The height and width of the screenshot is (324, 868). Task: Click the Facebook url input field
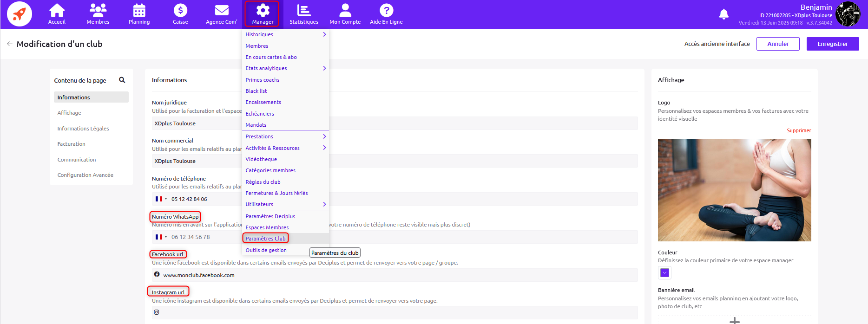click(x=395, y=275)
